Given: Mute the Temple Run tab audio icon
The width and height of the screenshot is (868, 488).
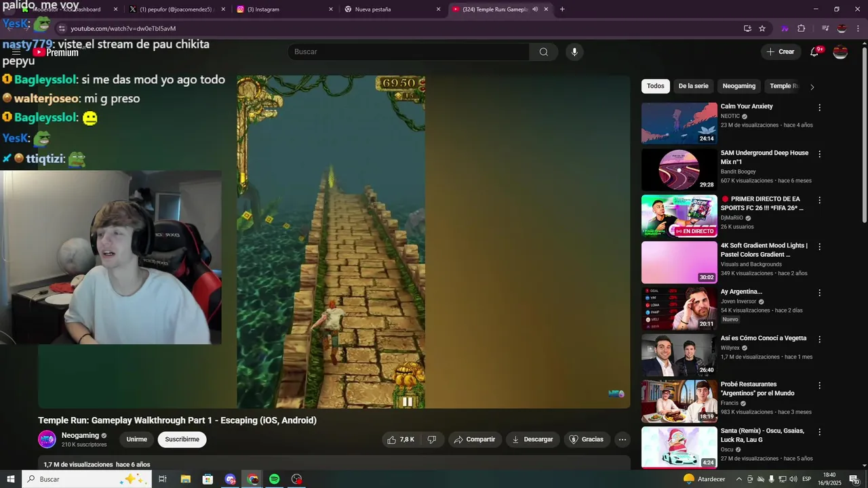Looking at the screenshot, I should point(535,9).
